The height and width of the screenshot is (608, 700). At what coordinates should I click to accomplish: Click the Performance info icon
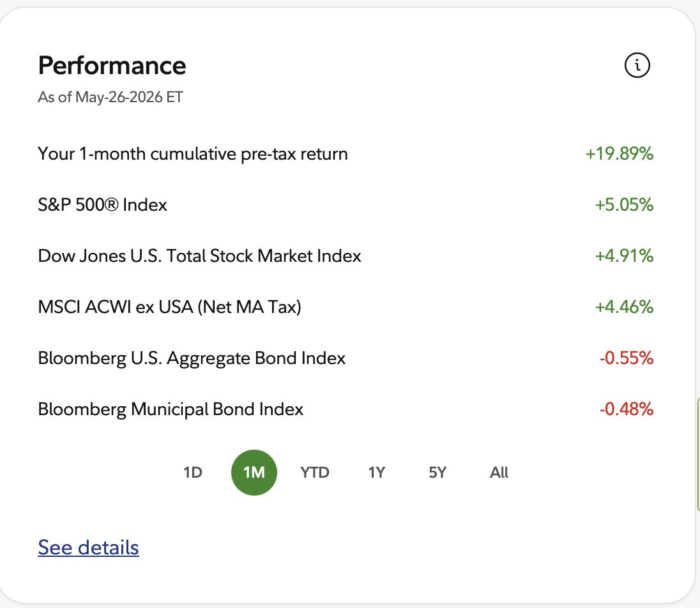coord(637,65)
